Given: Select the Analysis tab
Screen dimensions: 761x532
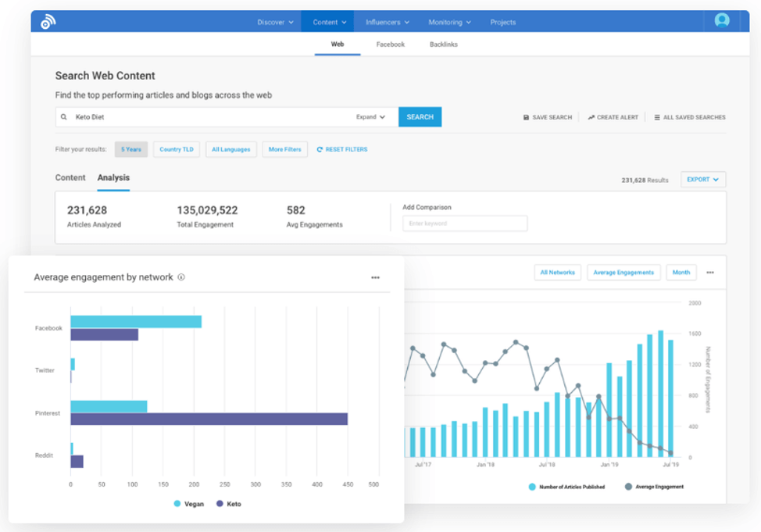Looking at the screenshot, I should 113,177.
